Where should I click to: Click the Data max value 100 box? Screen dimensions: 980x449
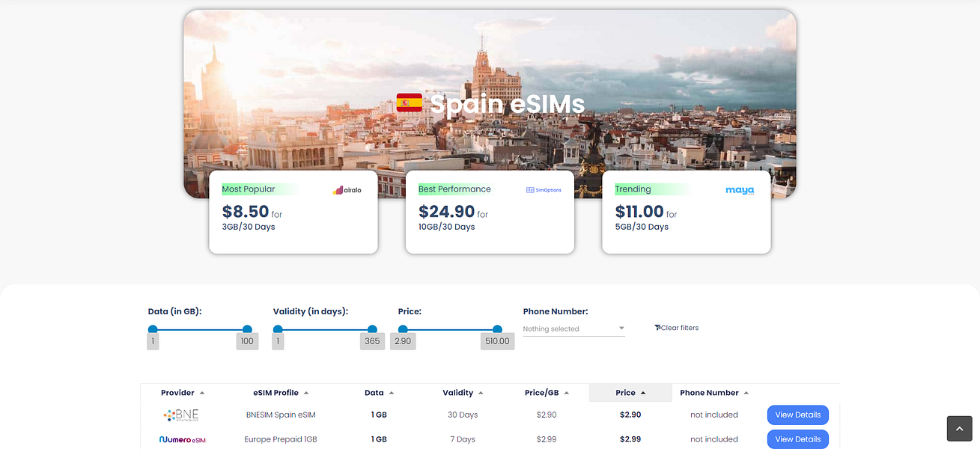(247, 341)
